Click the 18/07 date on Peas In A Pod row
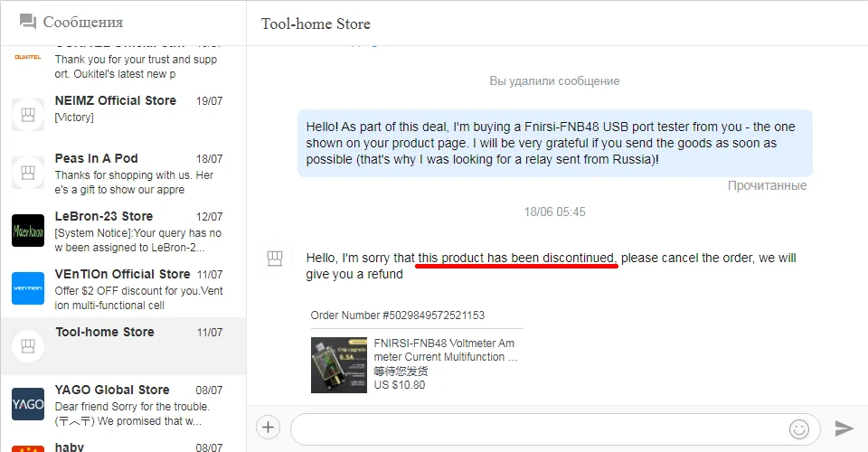This screenshot has height=452, width=868. tap(209, 159)
